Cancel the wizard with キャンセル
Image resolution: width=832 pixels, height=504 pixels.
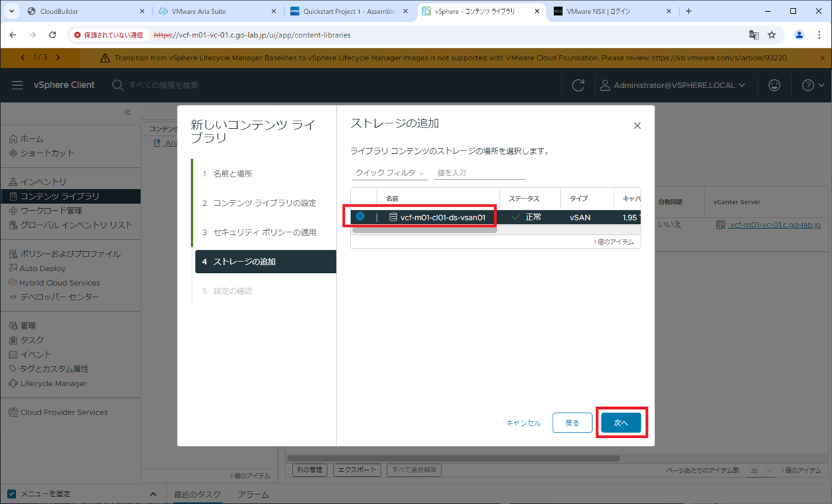pos(523,423)
